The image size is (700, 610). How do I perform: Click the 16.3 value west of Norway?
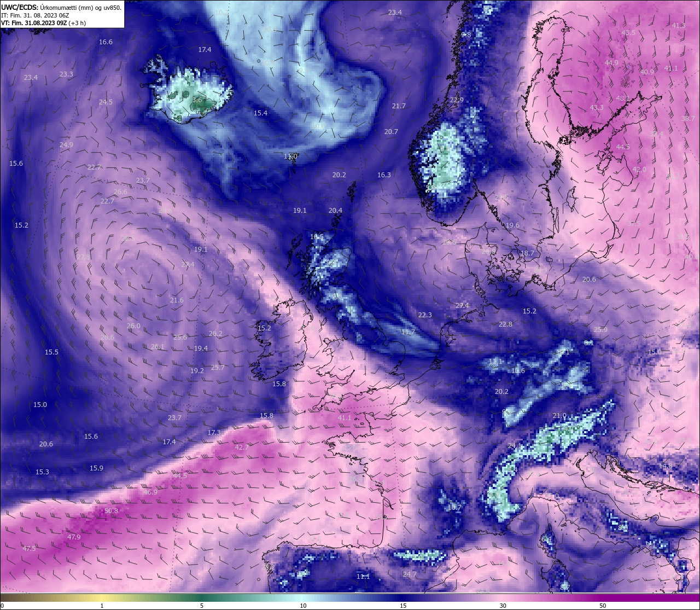click(384, 175)
